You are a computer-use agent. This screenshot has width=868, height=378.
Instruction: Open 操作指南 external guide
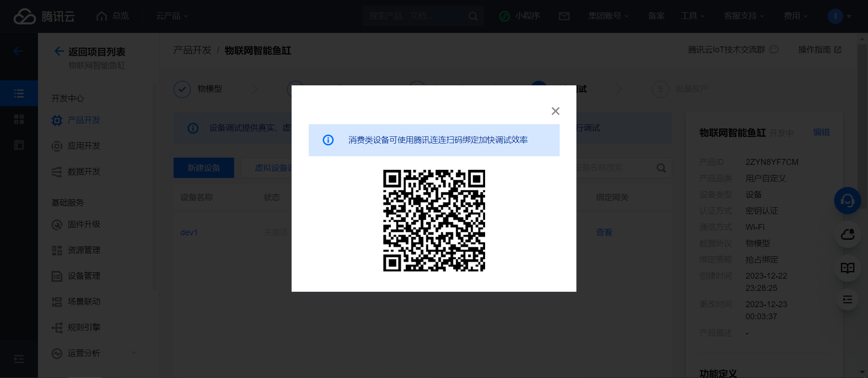pyautogui.click(x=819, y=50)
